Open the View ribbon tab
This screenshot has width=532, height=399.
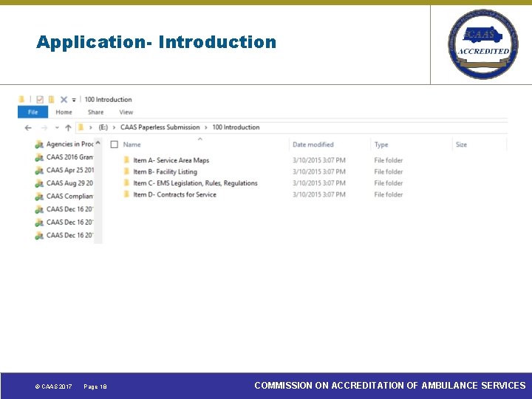click(x=126, y=112)
